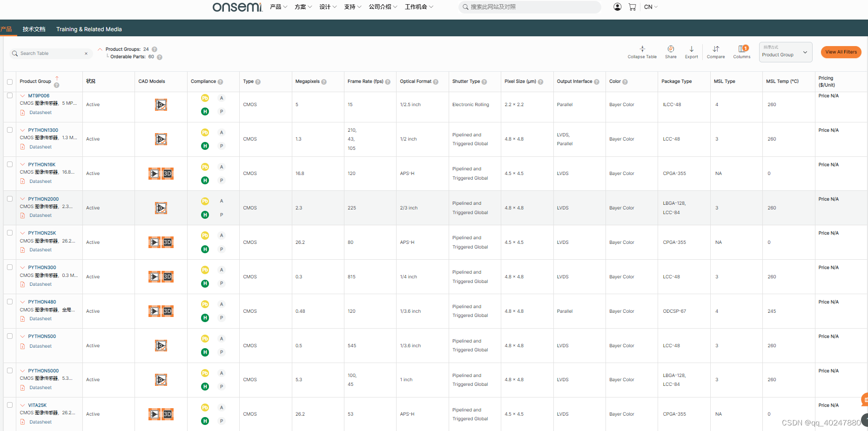Open the Product Group sort dropdown

coord(786,52)
